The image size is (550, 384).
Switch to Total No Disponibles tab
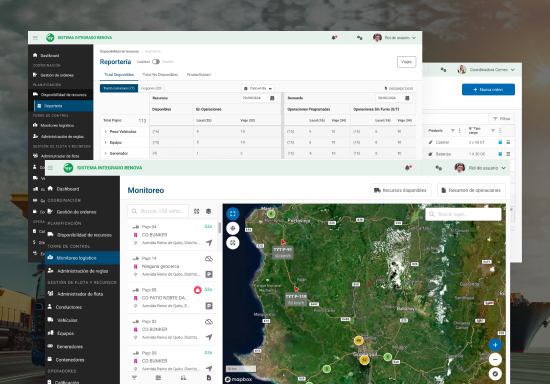pos(160,75)
